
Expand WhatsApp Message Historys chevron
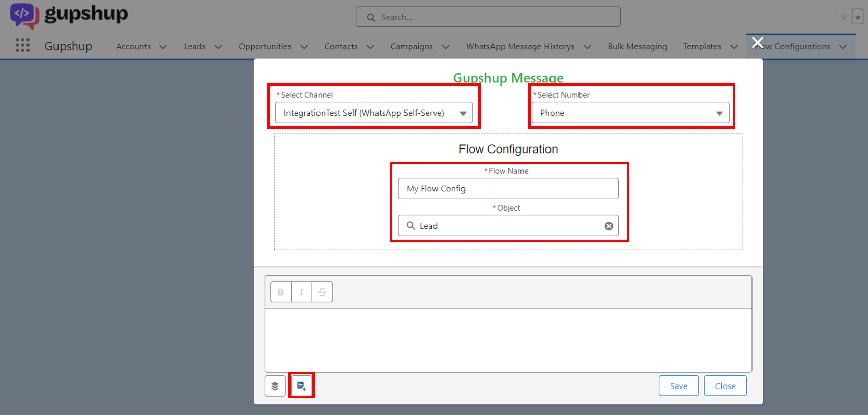(587, 47)
